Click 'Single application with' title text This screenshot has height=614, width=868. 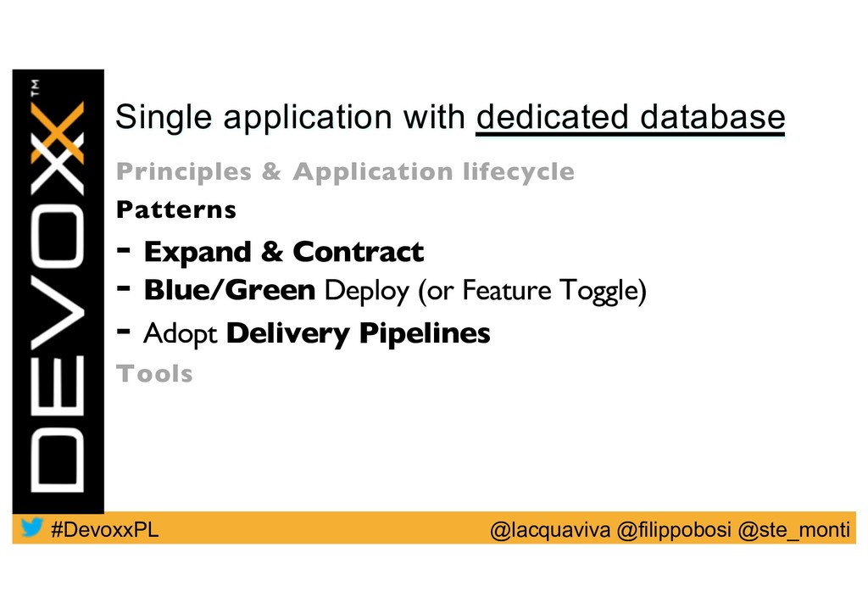point(291,119)
